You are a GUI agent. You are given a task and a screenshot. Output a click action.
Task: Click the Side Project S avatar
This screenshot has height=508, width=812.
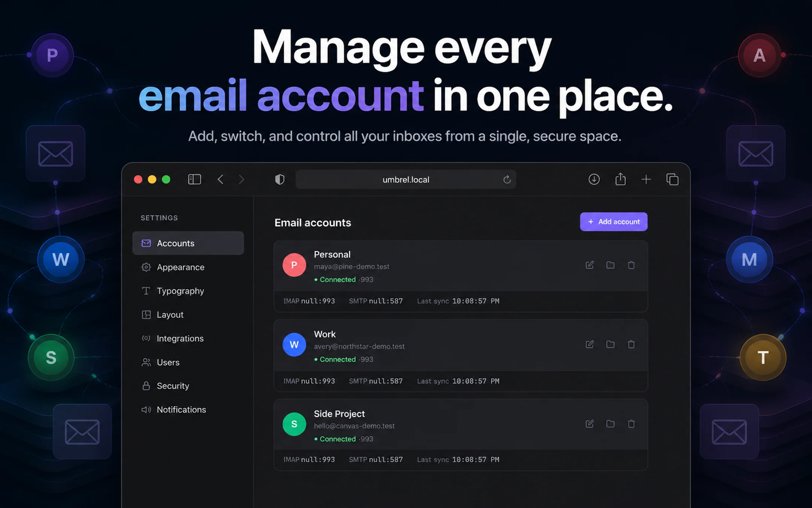point(294,424)
